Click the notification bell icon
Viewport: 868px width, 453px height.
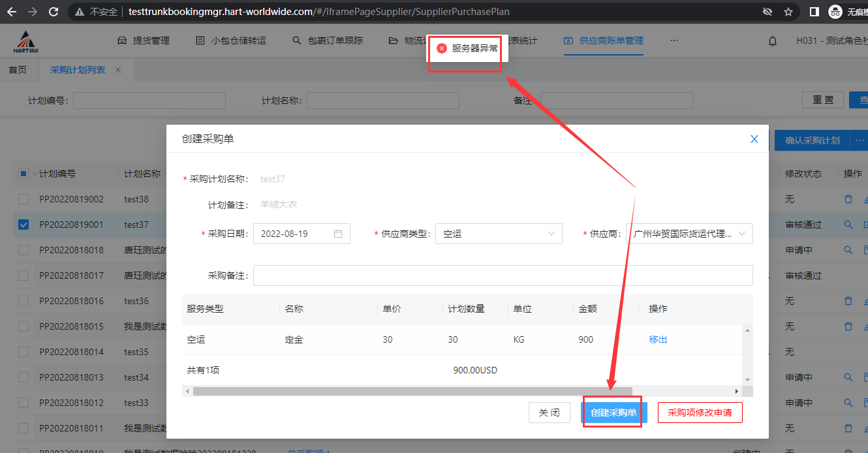pyautogui.click(x=773, y=41)
